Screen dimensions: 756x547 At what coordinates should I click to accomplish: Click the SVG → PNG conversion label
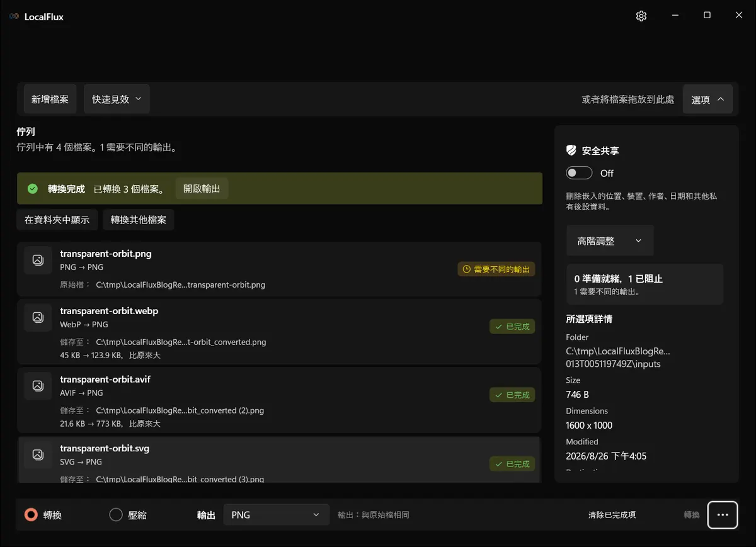[x=81, y=461]
